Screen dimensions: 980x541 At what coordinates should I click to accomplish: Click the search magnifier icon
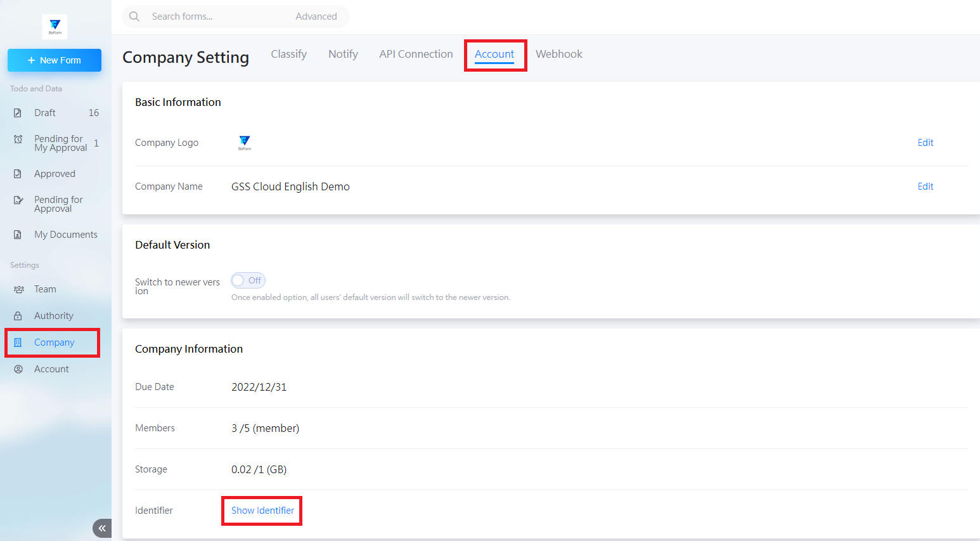(x=134, y=16)
